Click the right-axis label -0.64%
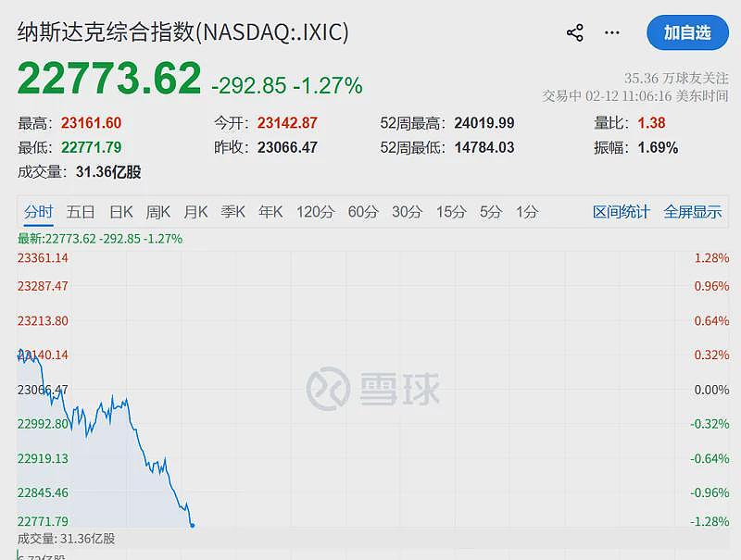Viewport: 741px width, 560px height. point(710,458)
